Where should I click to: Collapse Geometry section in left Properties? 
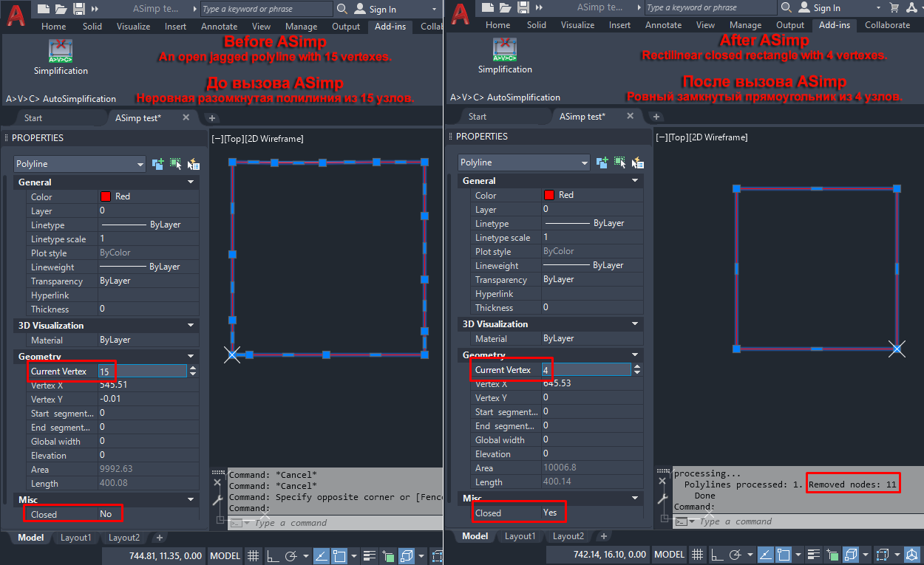191,356
